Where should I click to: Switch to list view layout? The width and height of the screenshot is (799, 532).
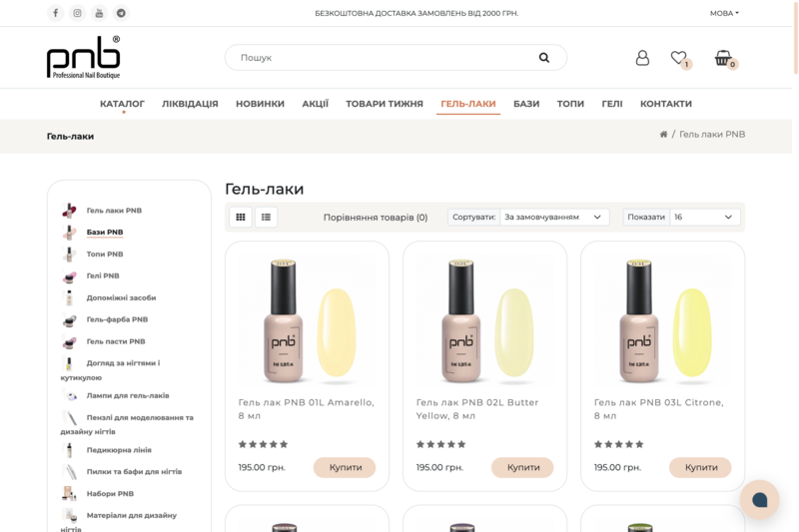266,217
